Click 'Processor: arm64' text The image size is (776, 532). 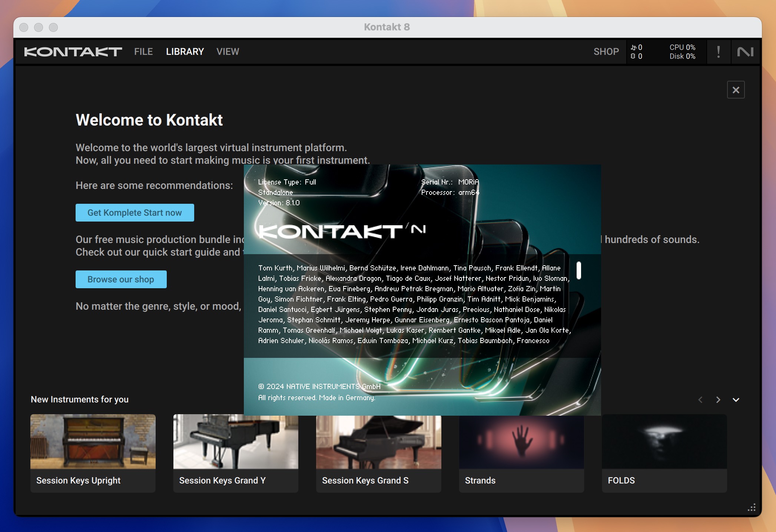pos(450,192)
